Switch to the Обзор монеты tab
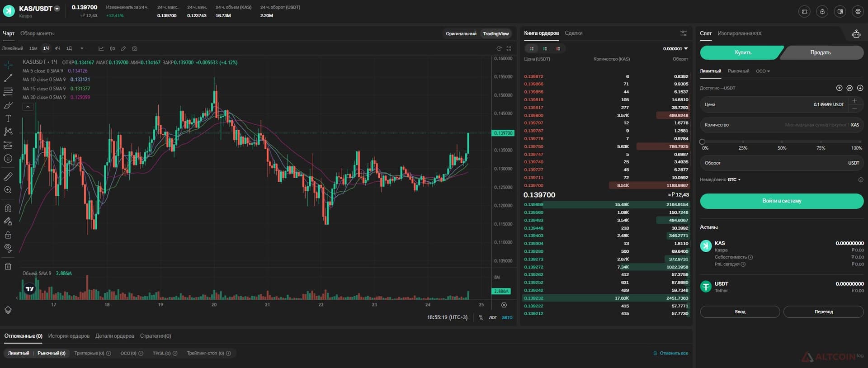This screenshot has width=868, height=368. [37, 33]
